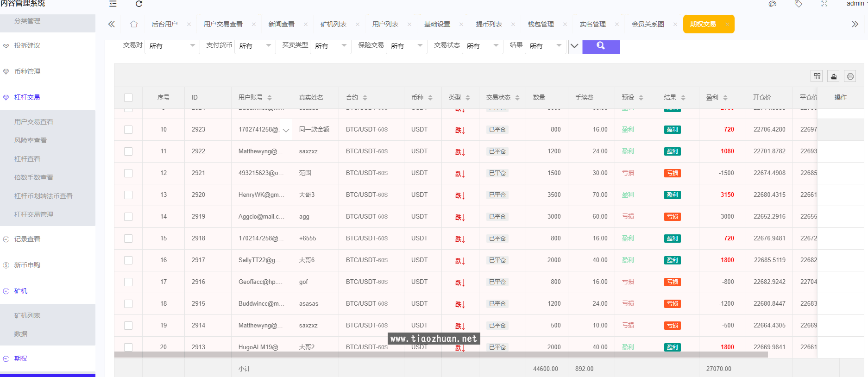Click the tag icon in header
868x377 pixels.
pyautogui.click(x=798, y=4)
